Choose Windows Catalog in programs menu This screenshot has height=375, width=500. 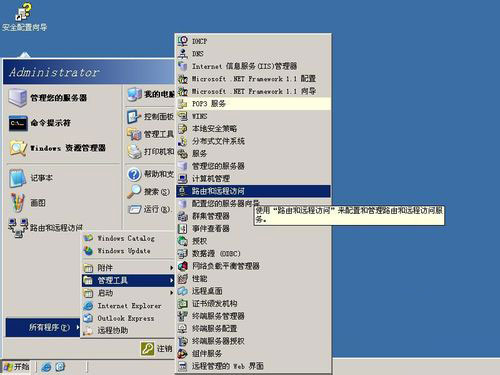tap(128, 238)
